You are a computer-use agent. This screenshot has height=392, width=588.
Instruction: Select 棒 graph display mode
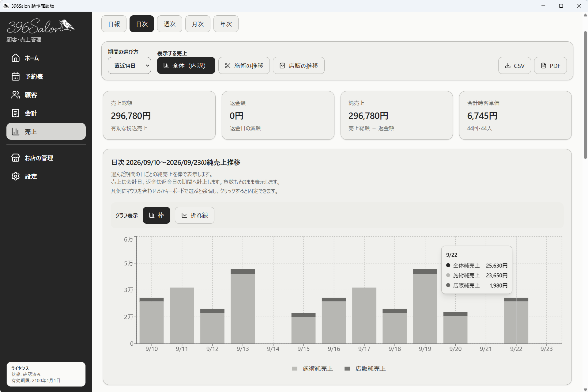[156, 215]
